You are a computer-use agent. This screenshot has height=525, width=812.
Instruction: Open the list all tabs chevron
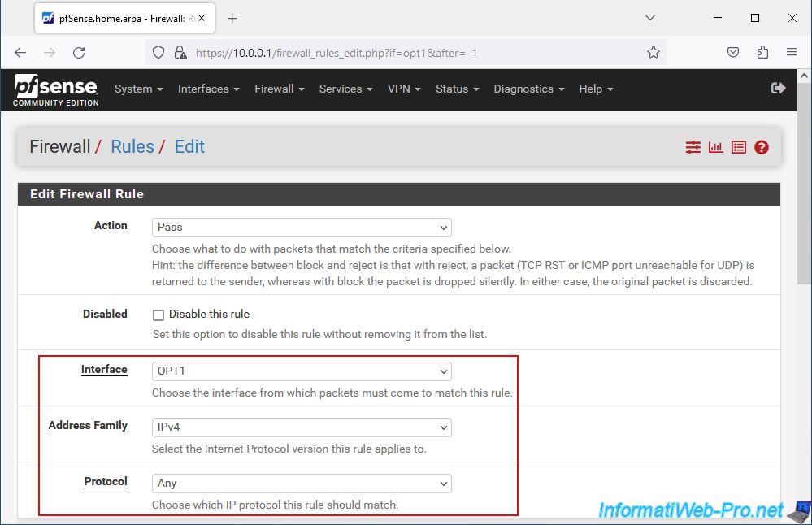click(650, 18)
